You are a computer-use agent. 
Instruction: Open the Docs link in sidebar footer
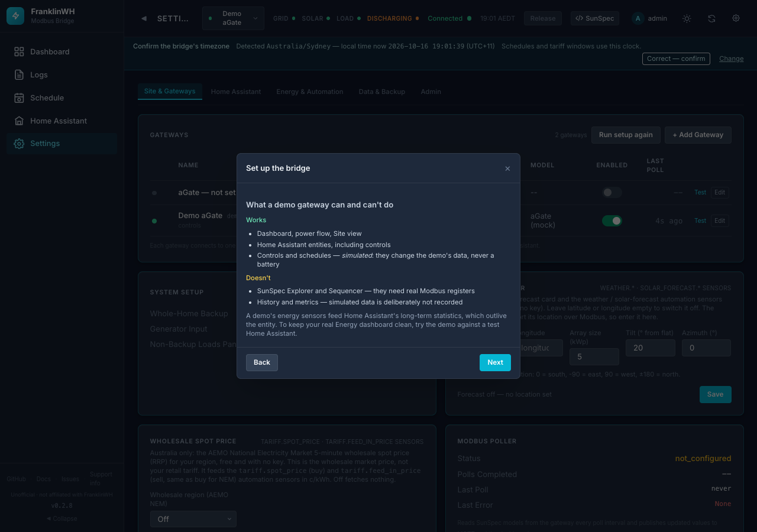tap(44, 479)
